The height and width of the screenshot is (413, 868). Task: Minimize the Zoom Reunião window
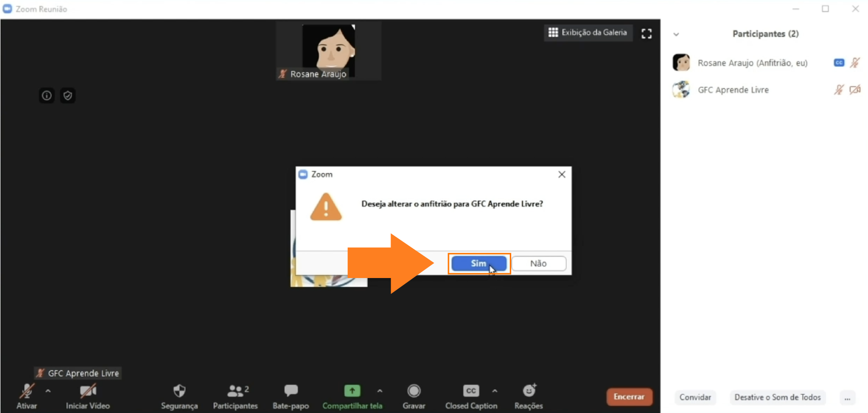pos(796,9)
